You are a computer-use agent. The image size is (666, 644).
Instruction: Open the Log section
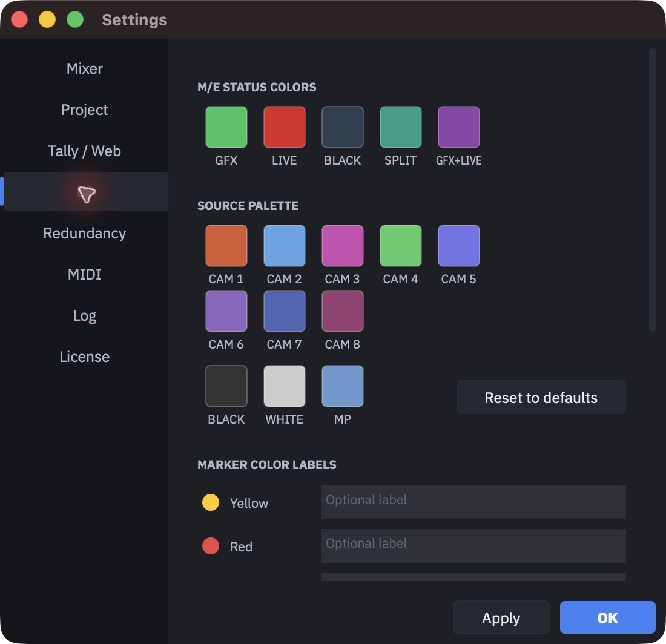point(85,315)
